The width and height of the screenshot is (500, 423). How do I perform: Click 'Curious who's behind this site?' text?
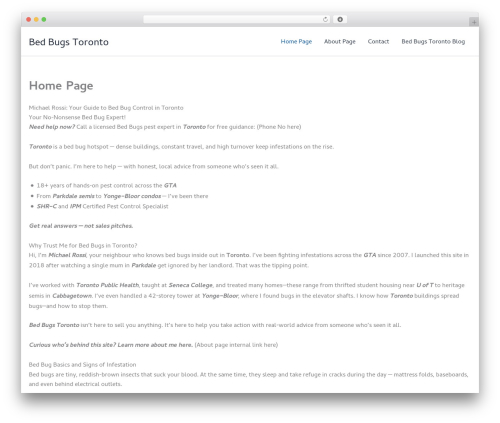[72, 345]
